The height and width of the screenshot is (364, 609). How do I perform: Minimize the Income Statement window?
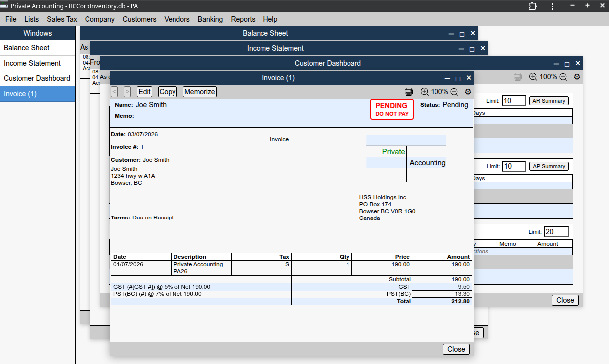pyautogui.click(x=462, y=49)
